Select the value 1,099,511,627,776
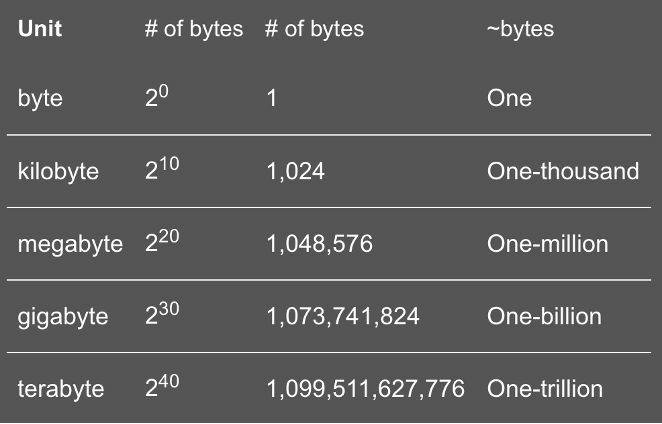The width and height of the screenshot is (662, 424). tap(366, 389)
